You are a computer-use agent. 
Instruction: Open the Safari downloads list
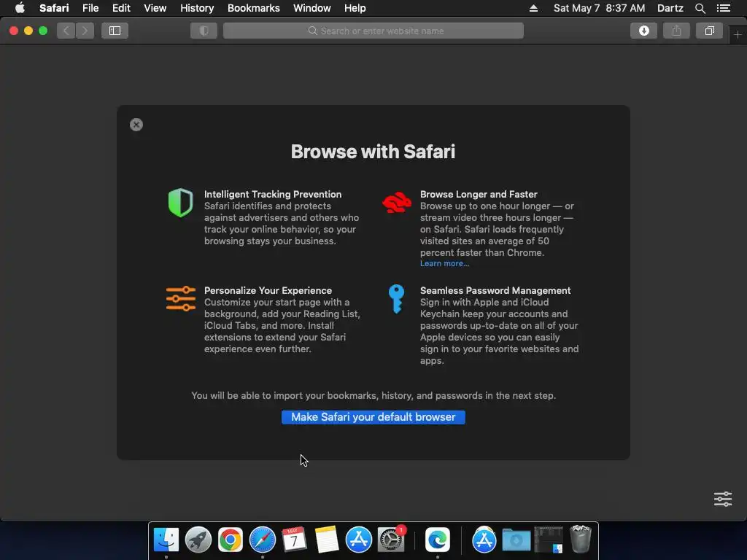point(643,31)
